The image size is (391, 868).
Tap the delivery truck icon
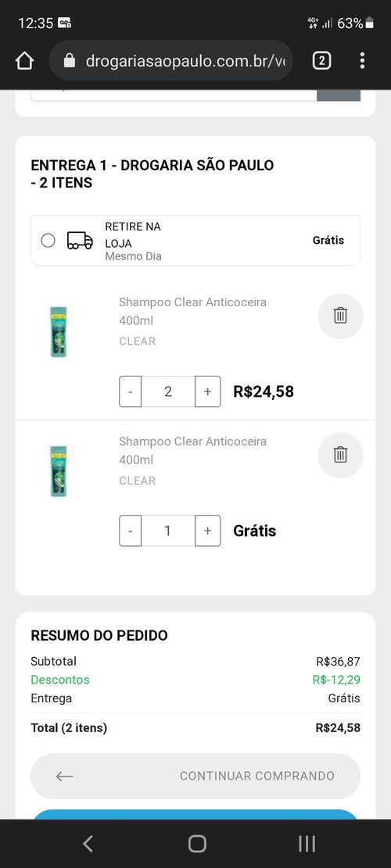[80, 241]
